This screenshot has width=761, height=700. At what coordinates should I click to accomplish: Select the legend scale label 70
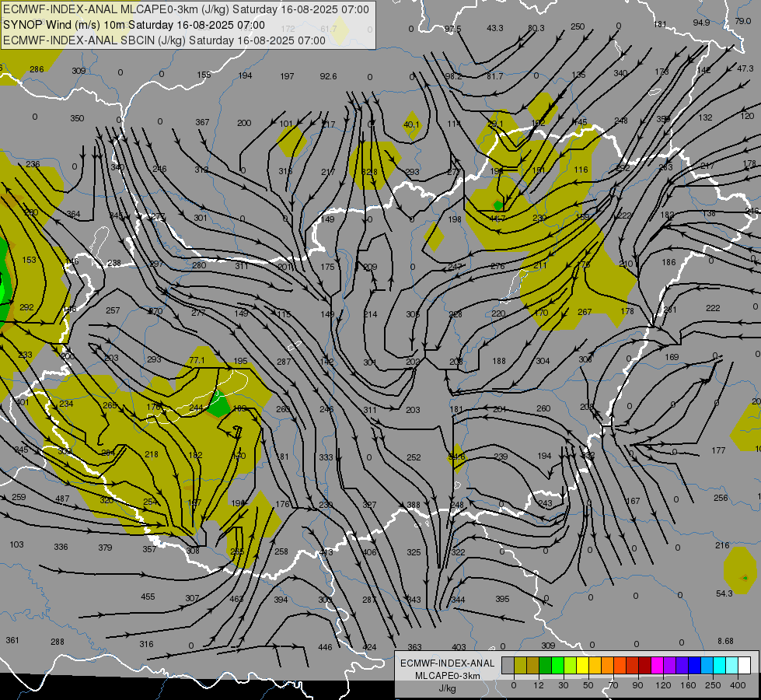coord(613,685)
